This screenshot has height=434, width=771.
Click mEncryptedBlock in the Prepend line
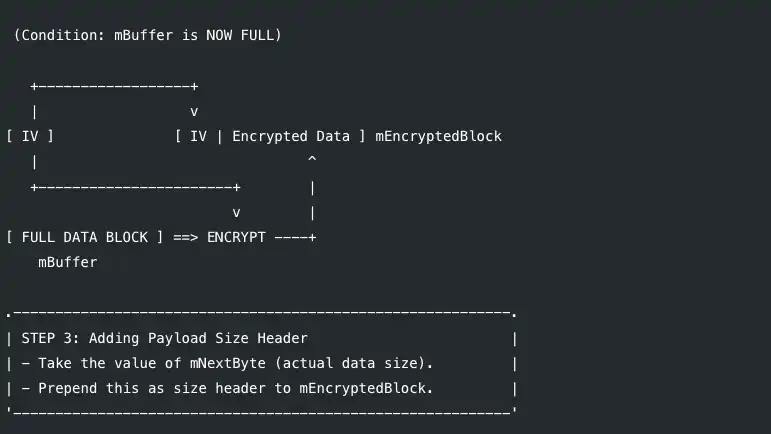366,388
